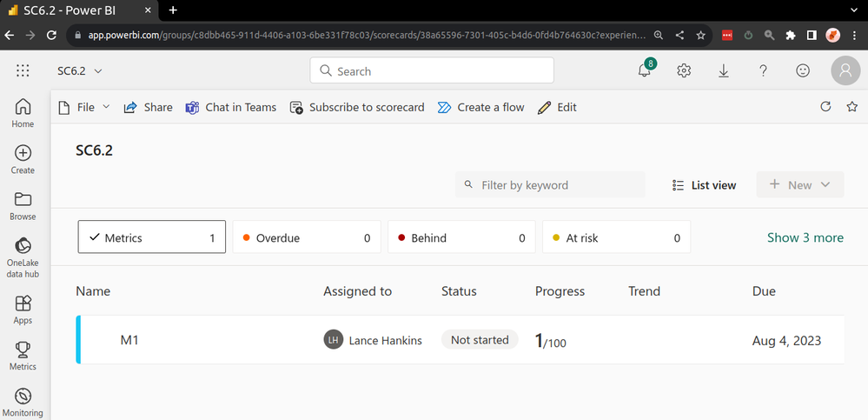Image resolution: width=868 pixels, height=420 pixels.
Task: Open the M1 metric row
Action: coord(460,340)
